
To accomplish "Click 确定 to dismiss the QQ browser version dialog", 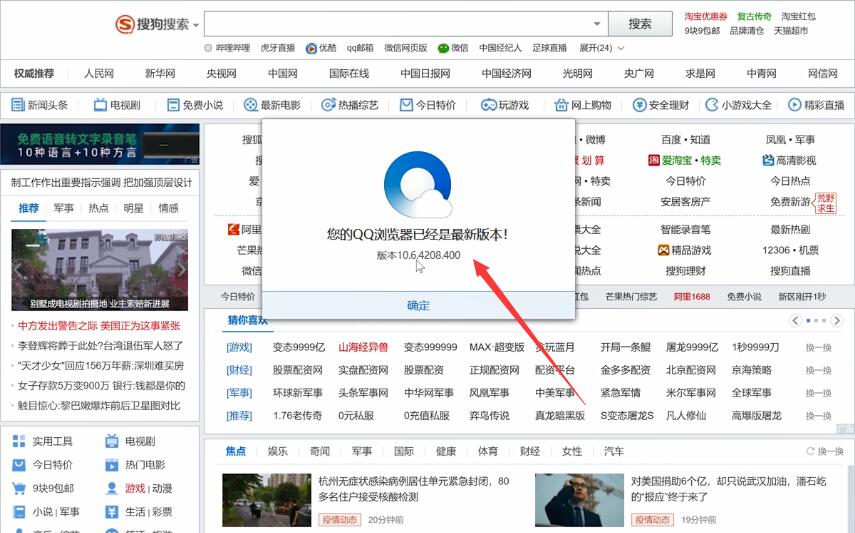I will [418, 306].
